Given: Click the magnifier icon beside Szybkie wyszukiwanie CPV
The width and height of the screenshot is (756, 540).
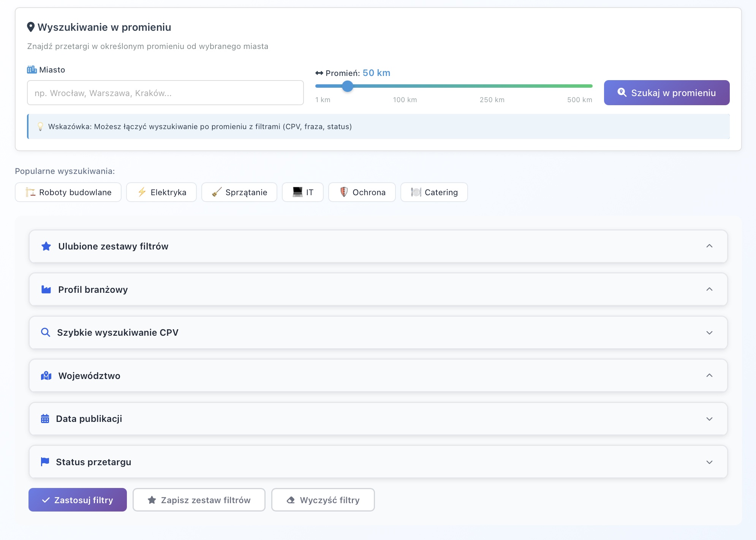Looking at the screenshot, I should [46, 333].
